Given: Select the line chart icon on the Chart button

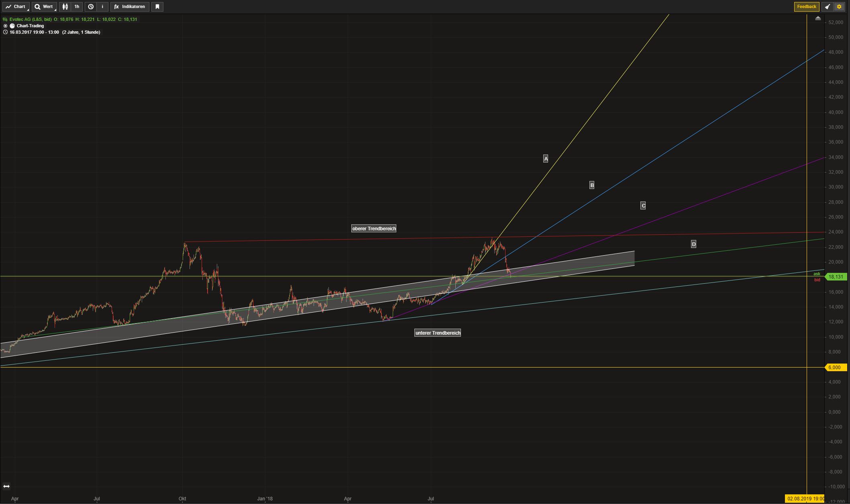Looking at the screenshot, I should (x=8, y=6).
